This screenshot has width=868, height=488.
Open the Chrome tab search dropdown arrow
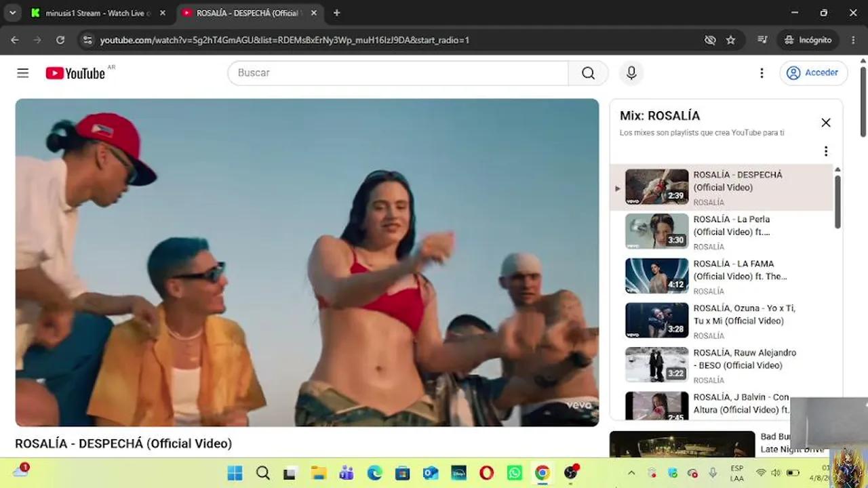12,13
